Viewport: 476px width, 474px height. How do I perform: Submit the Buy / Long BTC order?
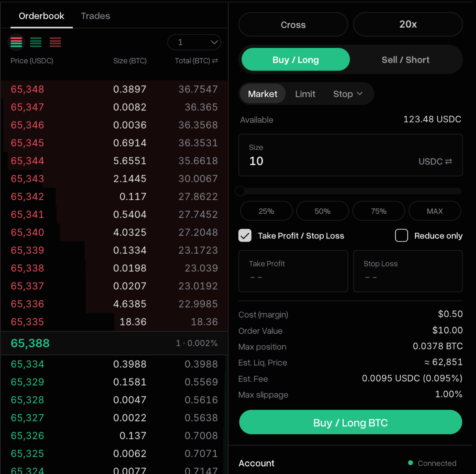[x=350, y=422]
